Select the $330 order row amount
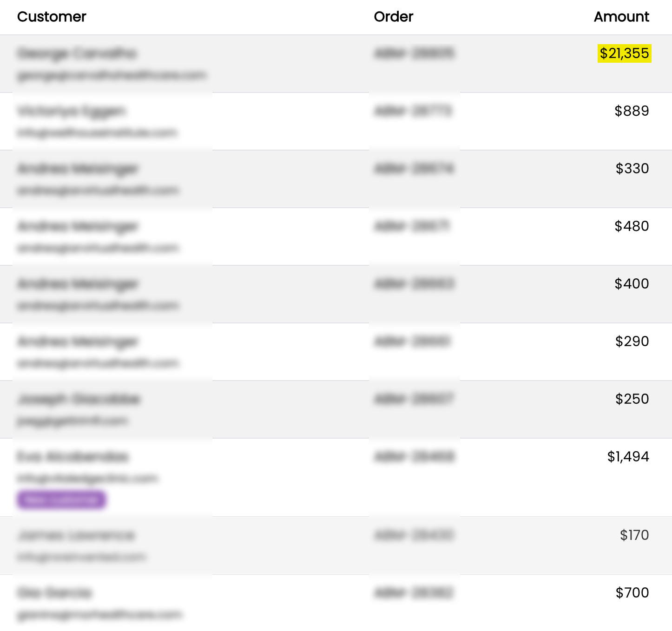Screen dimensions: 672x631 point(632,169)
